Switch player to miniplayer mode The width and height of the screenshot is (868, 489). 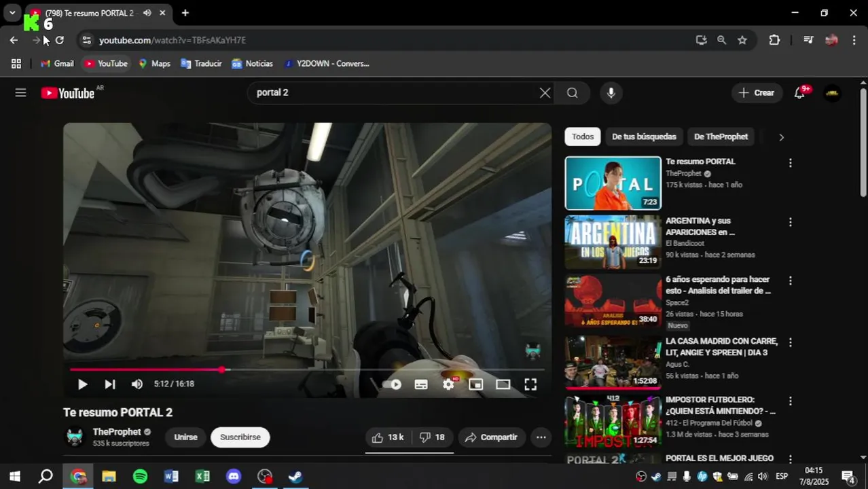coord(475,384)
